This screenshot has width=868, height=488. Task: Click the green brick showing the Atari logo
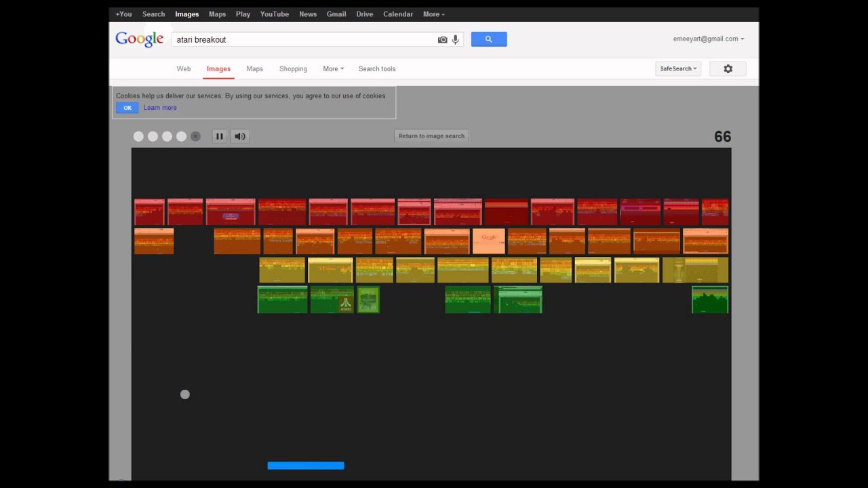(332, 300)
